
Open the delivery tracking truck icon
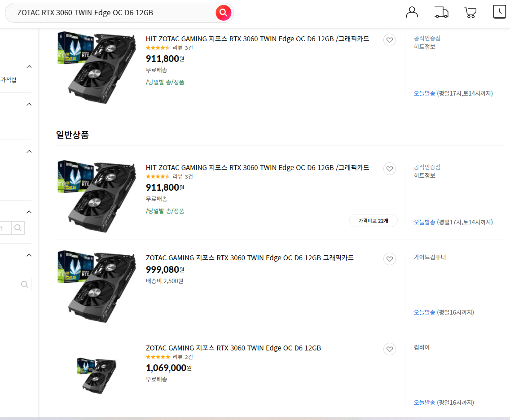click(x=441, y=13)
